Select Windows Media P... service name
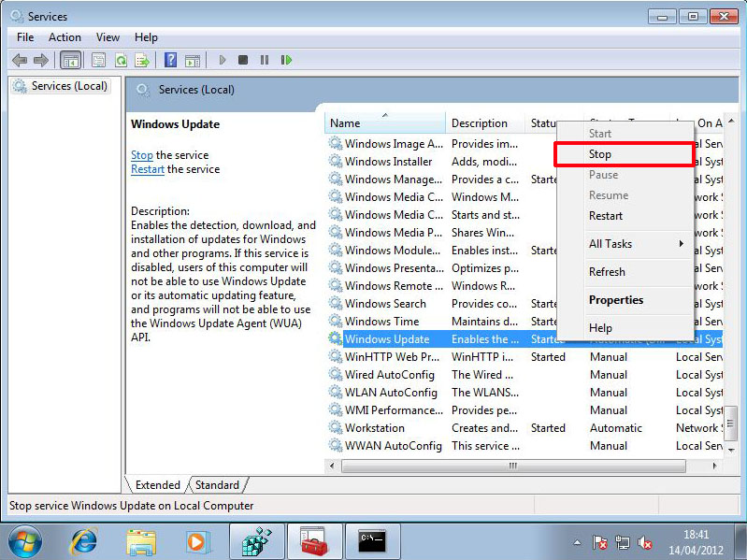The image size is (747, 560). coord(393,233)
